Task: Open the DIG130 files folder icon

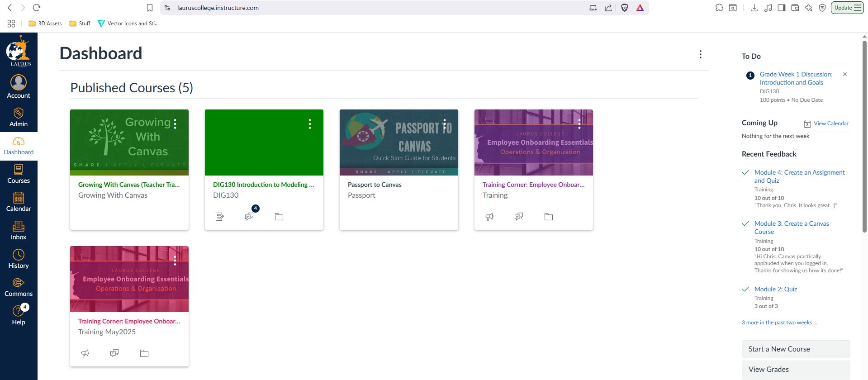Action: coord(279,217)
